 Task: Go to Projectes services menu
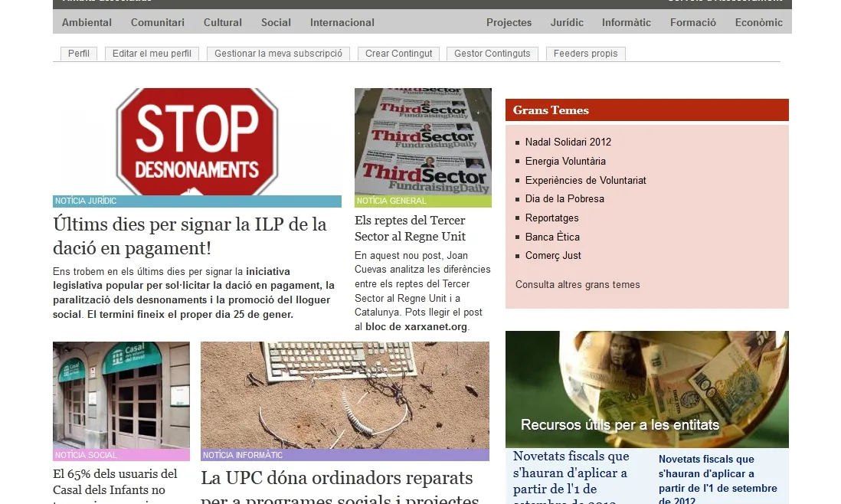pyautogui.click(x=509, y=22)
